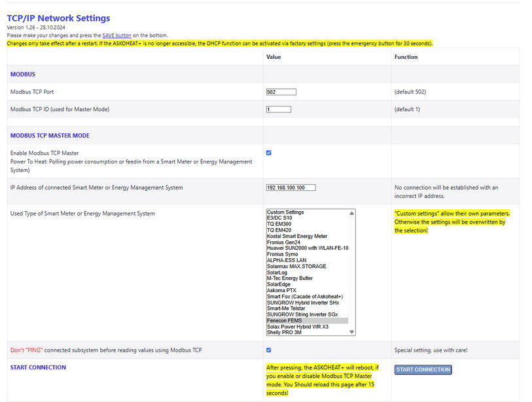This screenshot has height=402, width=532.
Task: Select Huawei SUN2000 with WLAN-FE-10
Action: (308, 248)
